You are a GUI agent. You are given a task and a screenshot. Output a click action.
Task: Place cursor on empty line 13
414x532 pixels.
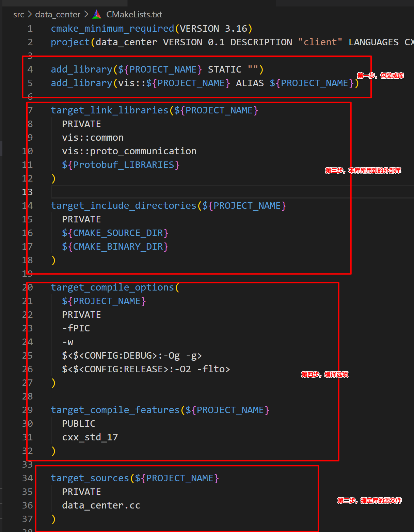pyautogui.click(x=204, y=192)
